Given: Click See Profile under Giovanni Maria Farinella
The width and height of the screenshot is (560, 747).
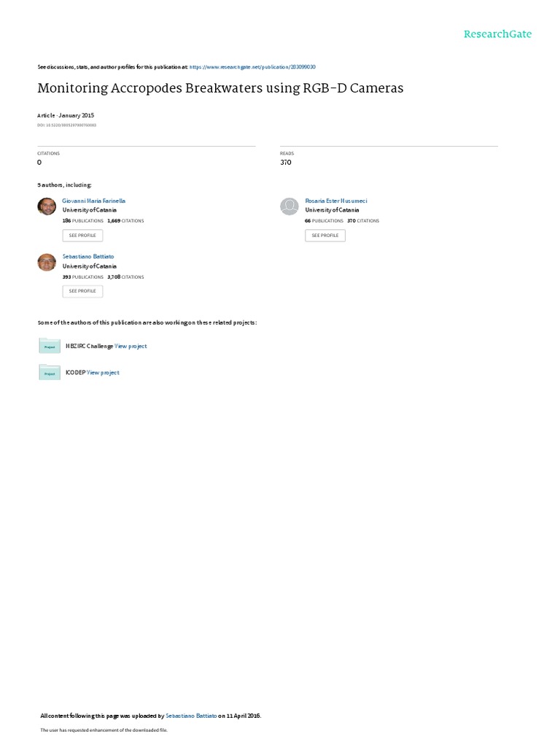Looking at the screenshot, I should 82,236.
